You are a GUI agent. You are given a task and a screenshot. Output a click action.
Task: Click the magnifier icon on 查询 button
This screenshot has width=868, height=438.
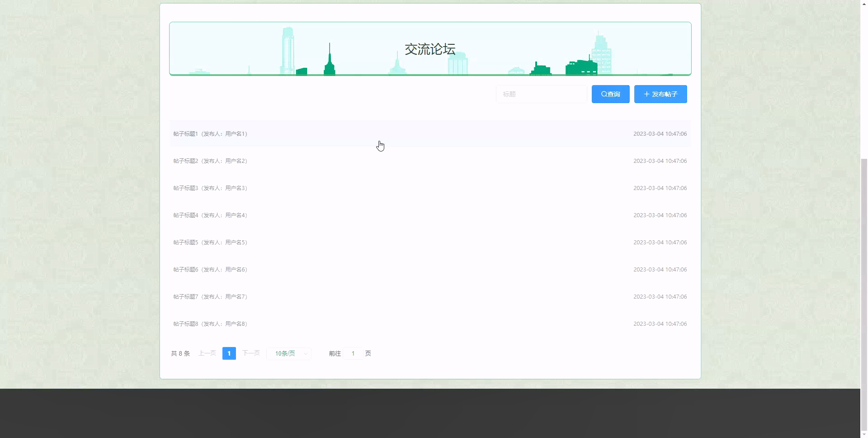coord(604,94)
